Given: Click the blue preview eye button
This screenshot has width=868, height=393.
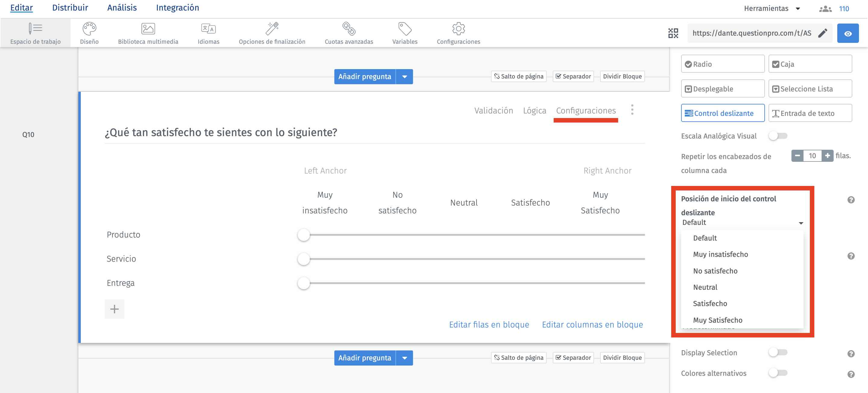Looking at the screenshot, I should [848, 33].
